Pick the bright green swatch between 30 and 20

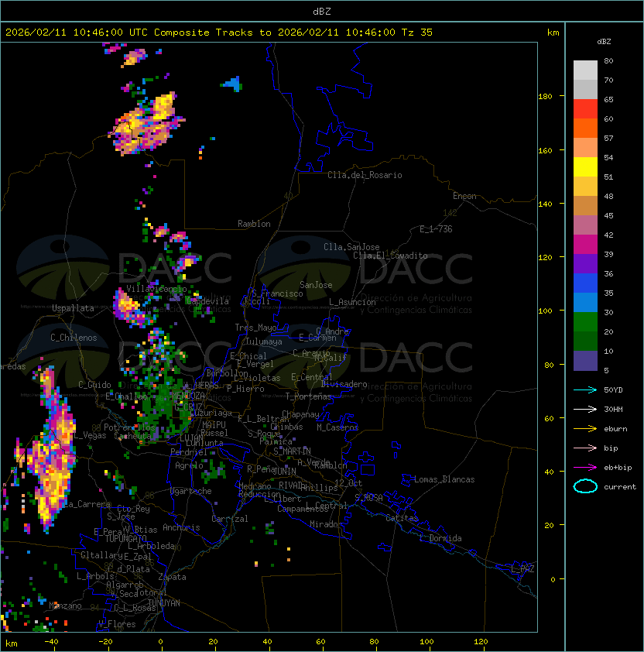[585, 322]
